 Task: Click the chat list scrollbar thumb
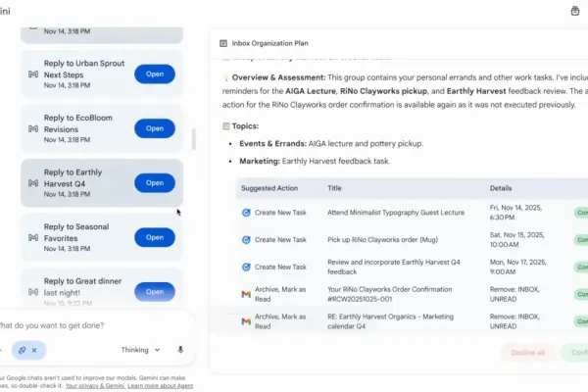pos(193,139)
